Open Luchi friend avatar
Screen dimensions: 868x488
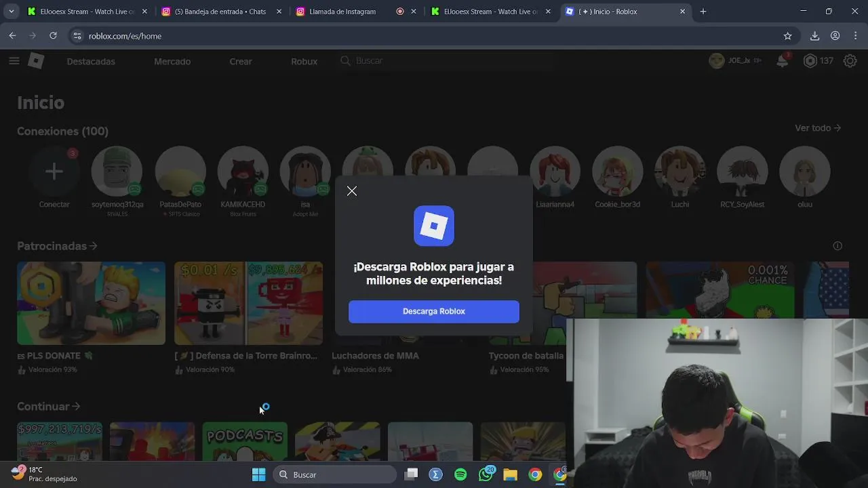pos(679,171)
